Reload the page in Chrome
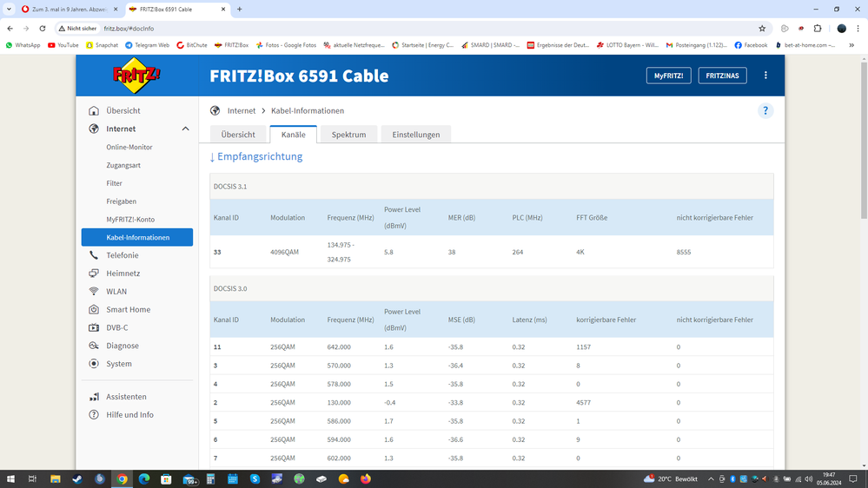 [x=42, y=28]
